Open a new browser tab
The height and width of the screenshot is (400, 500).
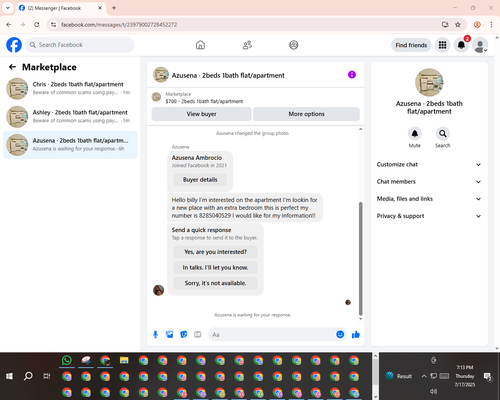(x=114, y=8)
